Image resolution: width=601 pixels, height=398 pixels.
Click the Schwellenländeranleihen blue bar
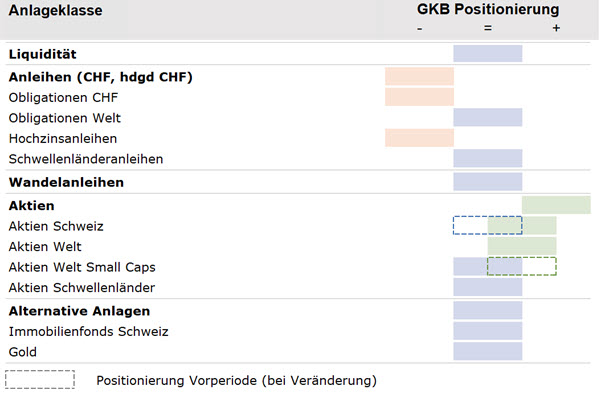pos(488,158)
